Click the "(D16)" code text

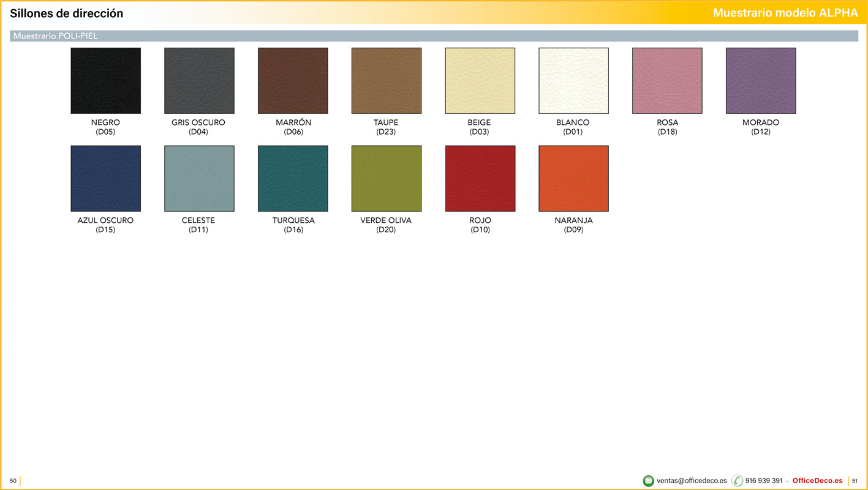point(293,230)
